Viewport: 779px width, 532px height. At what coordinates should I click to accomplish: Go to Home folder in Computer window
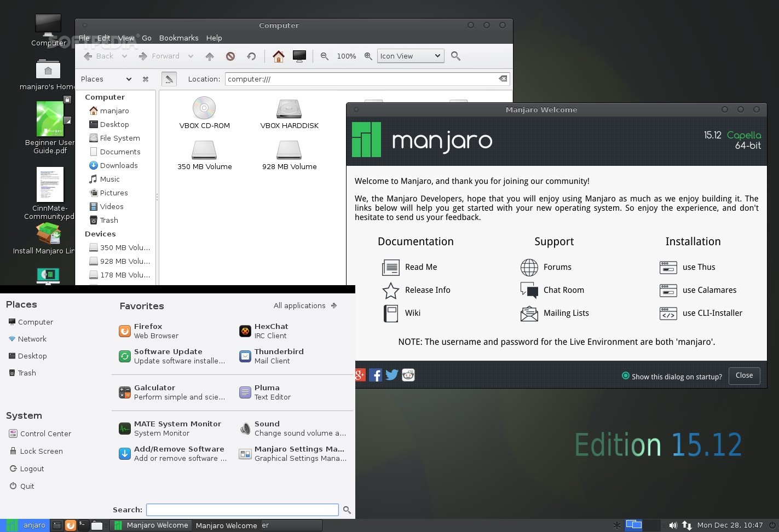(x=278, y=56)
